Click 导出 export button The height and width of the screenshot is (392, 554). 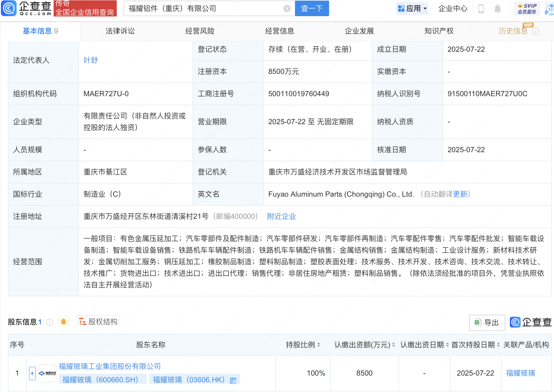point(487,323)
